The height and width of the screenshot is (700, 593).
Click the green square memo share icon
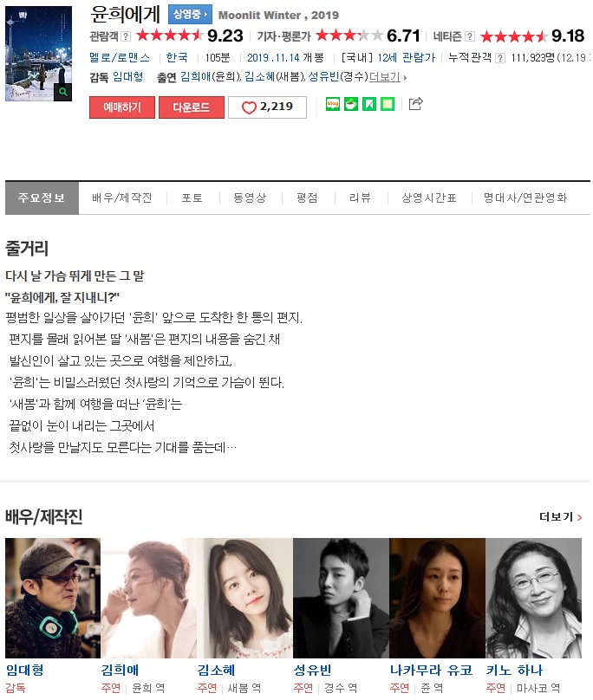[x=388, y=104]
